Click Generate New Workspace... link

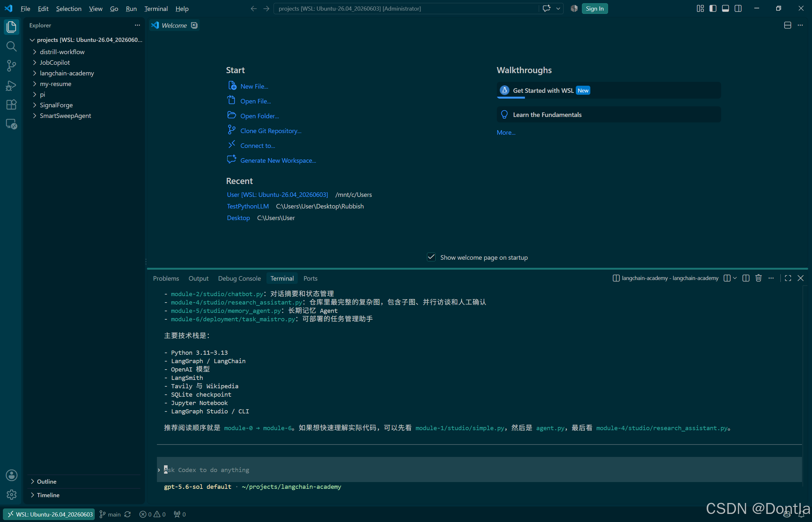pyautogui.click(x=278, y=161)
